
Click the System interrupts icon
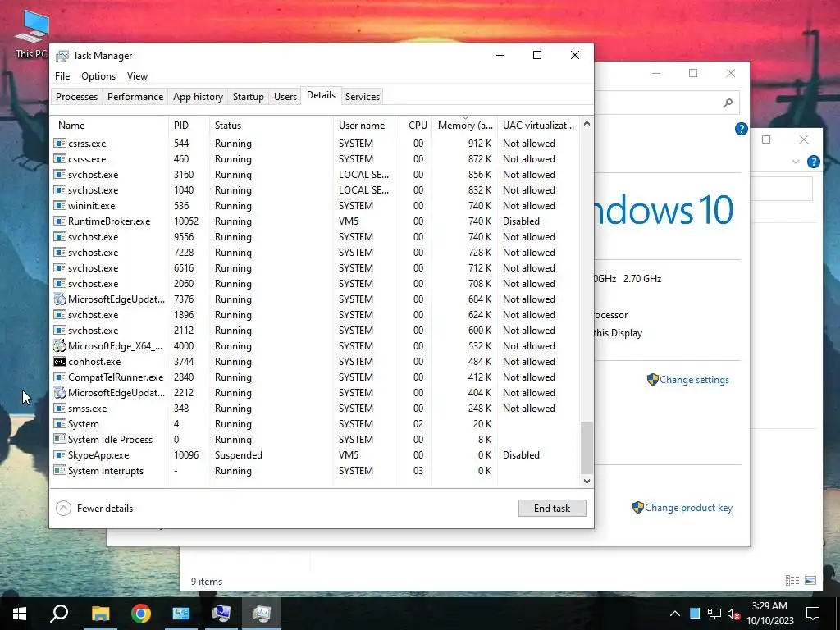60,470
